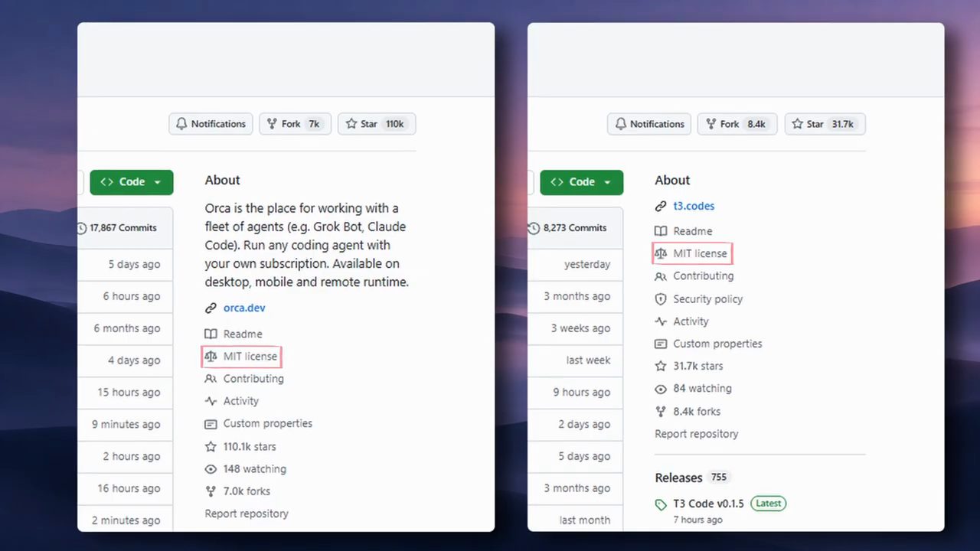Open the Code dropdown beside 8,273 Commits
Image resolution: width=980 pixels, height=551 pixels.
[582, 182]
